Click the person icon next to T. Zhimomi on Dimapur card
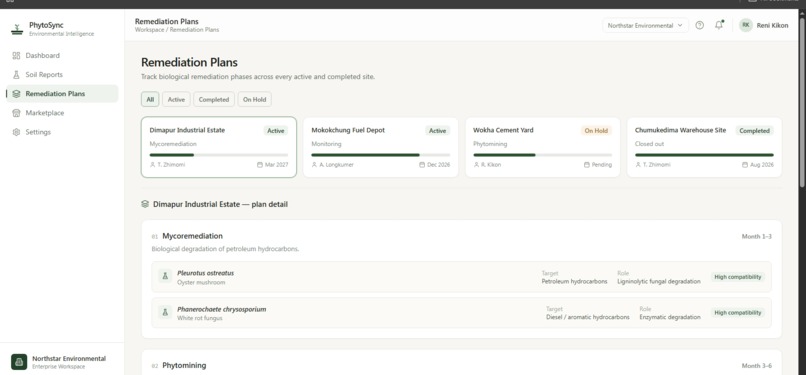Viewport: 806px width, 375px height. click(x=152, y=165)
